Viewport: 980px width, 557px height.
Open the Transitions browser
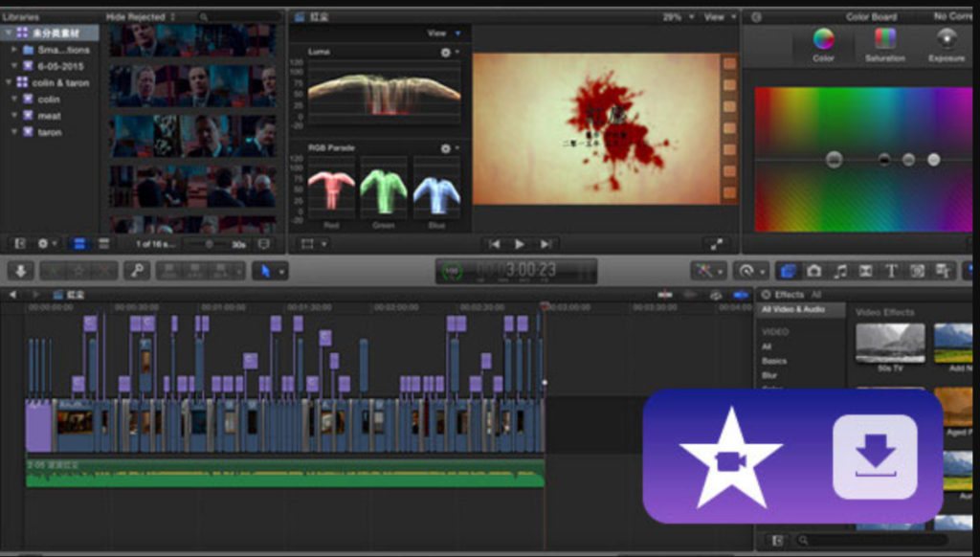coord(863,271)
